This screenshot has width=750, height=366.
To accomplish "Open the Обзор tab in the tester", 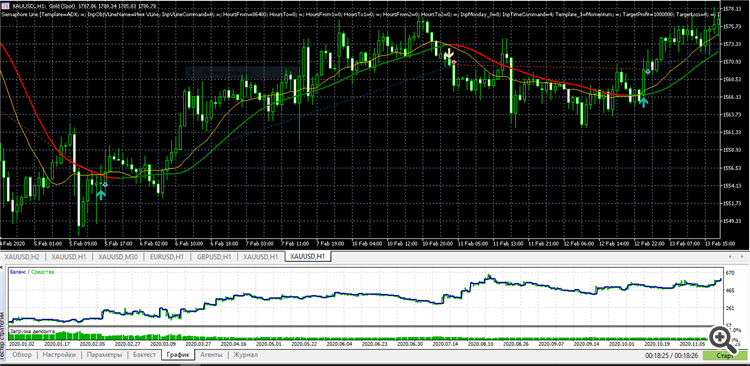I will (x=22, y=355).
